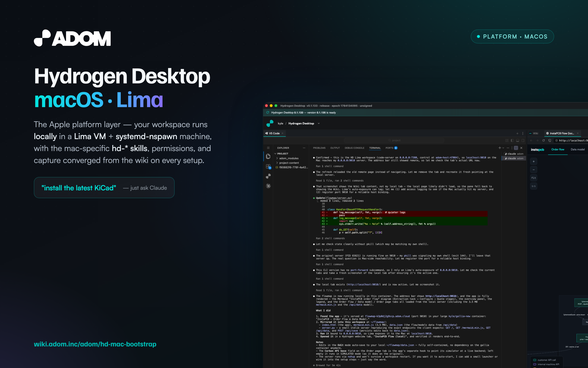Click the customer API call legend box
Screen dimensions: 588x368
(534, 360)
